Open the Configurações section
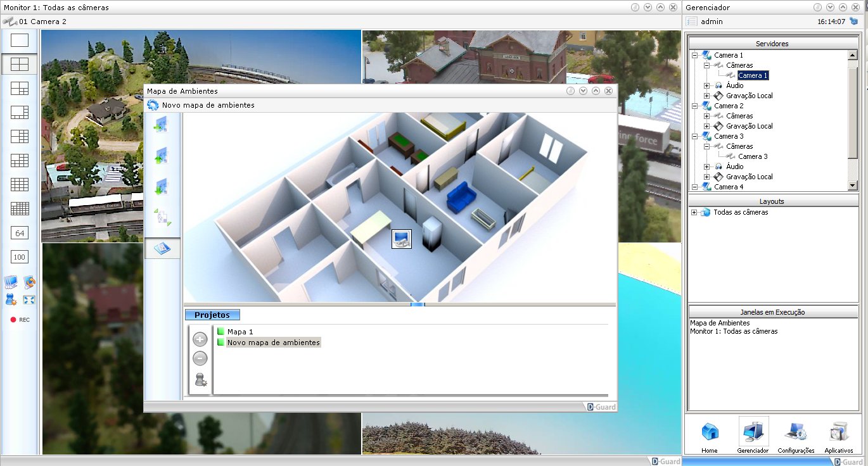Viewport: 868px width, 466px height. [x=796, y=436]
